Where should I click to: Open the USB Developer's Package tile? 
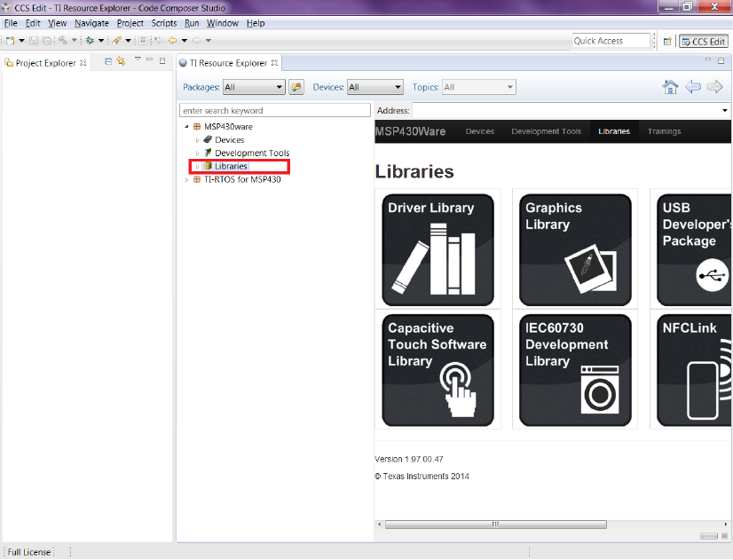click(694, 249)
